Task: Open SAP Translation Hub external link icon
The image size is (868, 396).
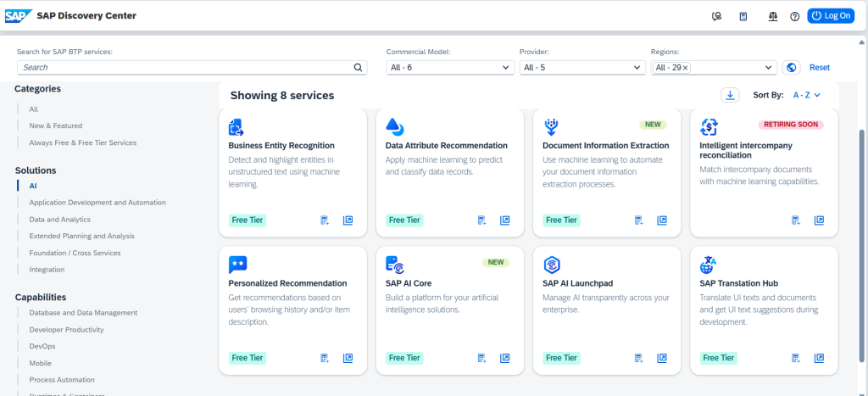Action: [x=819, y=358]
